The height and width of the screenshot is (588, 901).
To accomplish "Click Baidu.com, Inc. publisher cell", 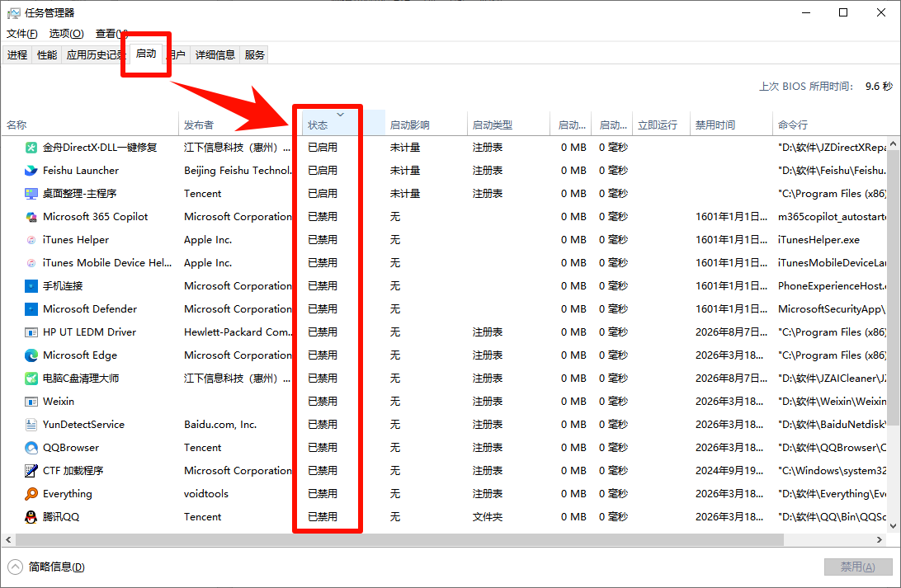I will tap(220, 425).
